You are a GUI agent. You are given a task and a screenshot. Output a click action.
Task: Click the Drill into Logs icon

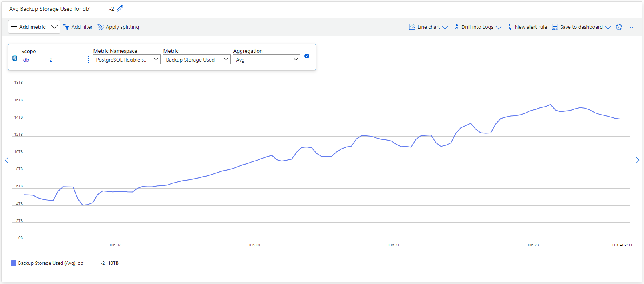[456, 27]
